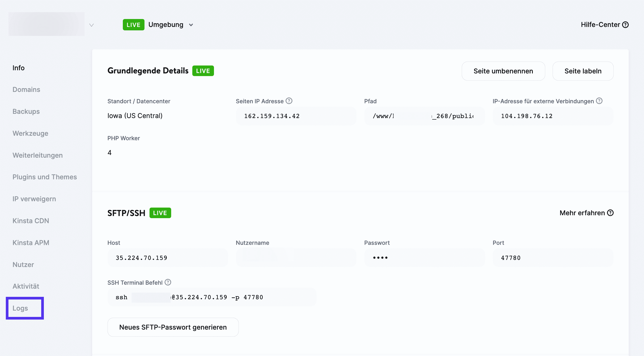644x356 pixels.
Task: Click question icon next to SSH Terminal Befehl
Action: (x=168, y=282)
